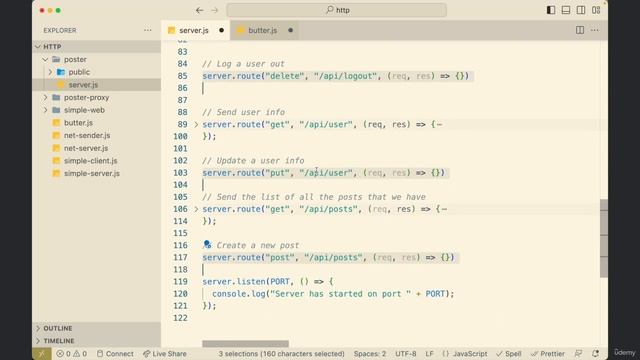Collapse the poster folder
640x360 pixels.
click(97, 59)
